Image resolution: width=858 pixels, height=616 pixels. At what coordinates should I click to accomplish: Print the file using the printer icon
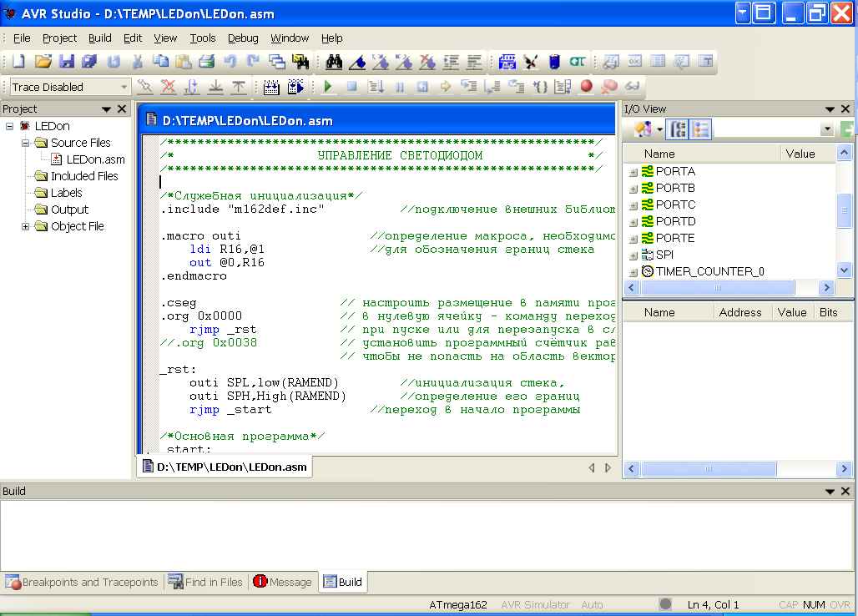[207, 61]
